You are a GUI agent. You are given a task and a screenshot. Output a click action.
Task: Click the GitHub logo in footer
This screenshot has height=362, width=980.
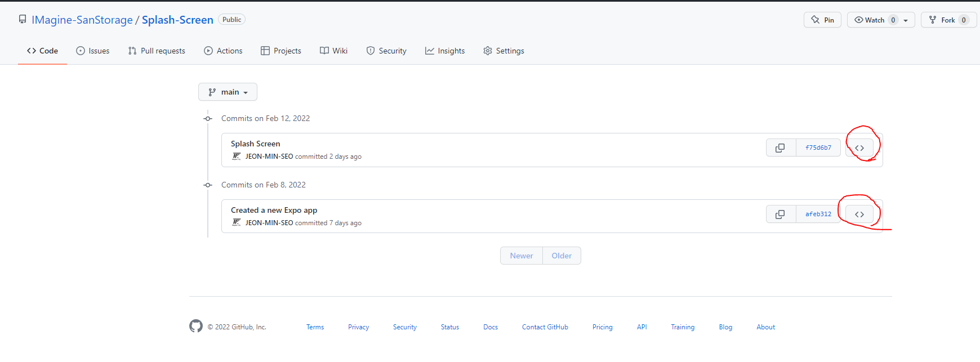(x=196, y=326)
